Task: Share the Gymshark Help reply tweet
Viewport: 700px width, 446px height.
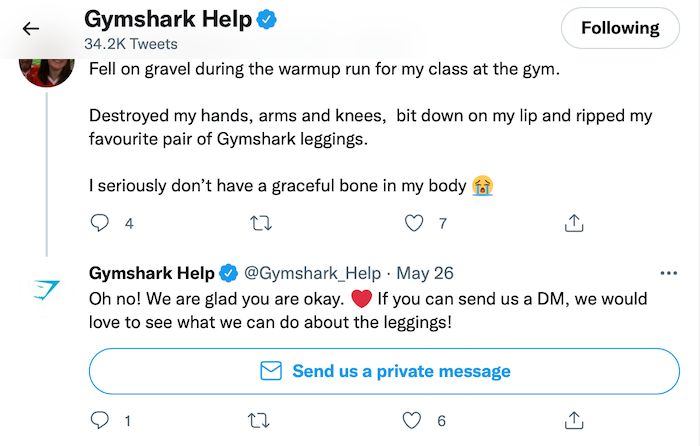Action: pos(575,421)
